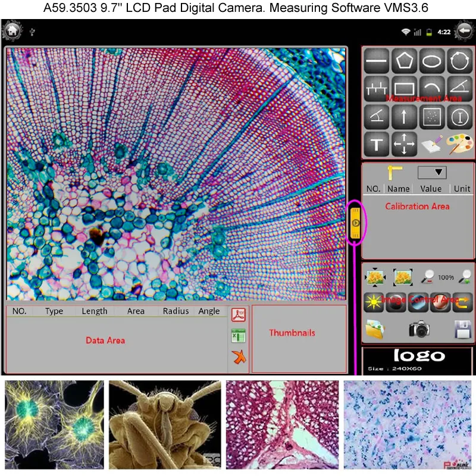
Task: Export data with the PDF icon
Action: tap(239, 315)
